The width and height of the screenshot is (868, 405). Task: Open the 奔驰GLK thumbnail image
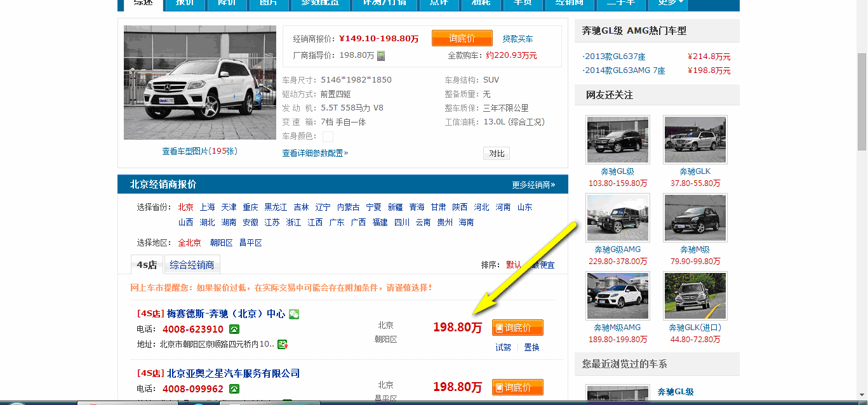click(x=695, y=140)
